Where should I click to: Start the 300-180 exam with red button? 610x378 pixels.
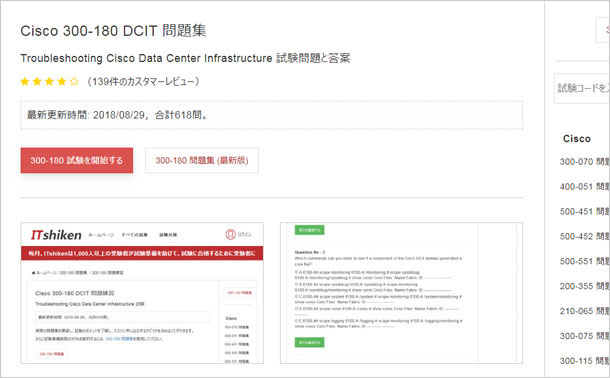(x=77, y=160)
